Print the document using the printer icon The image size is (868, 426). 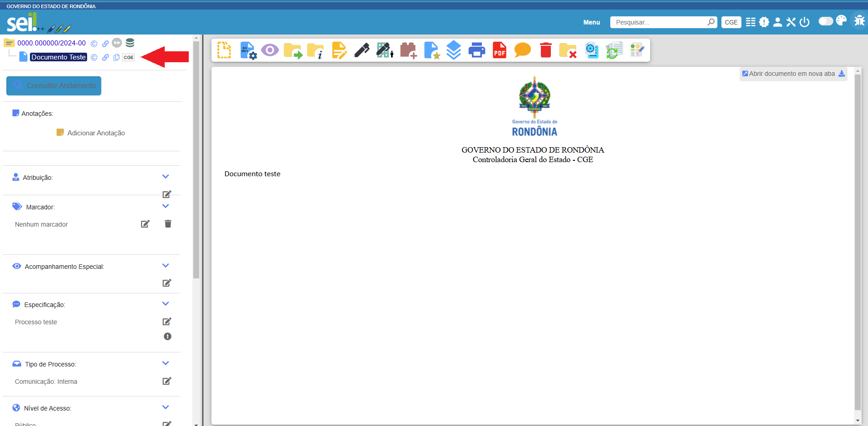coord(477,50)
